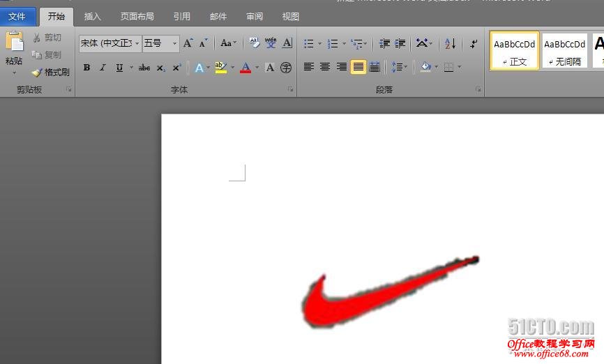
Task: Select the 无间隔 No Spacing style
Action: point(564,51)
